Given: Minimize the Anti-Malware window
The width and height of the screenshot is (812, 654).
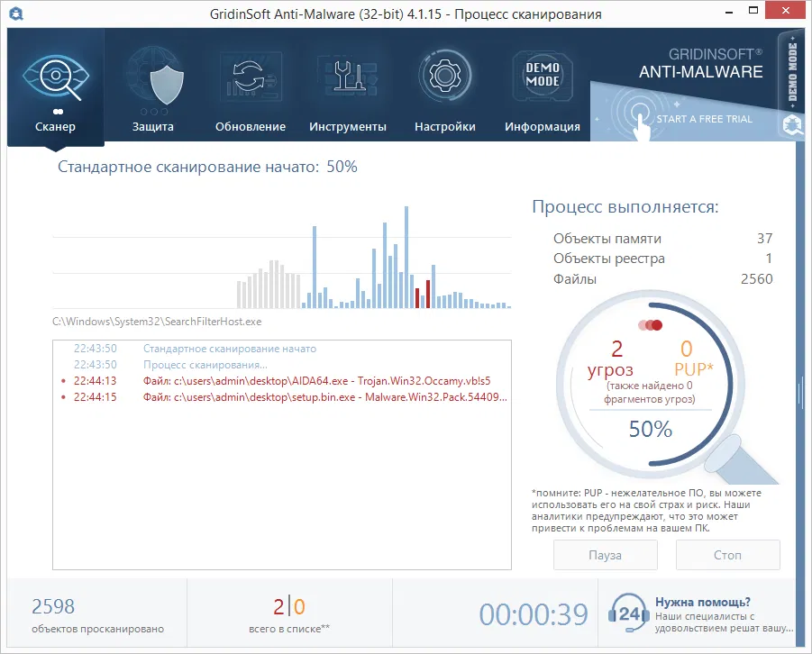Looking at the screenshot, I should pos(729,12).
